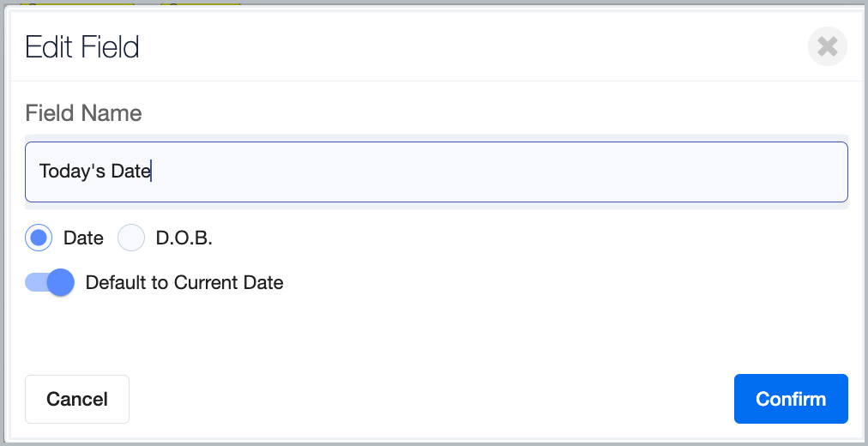Focus the Field Name text box
The width and height of the screenshot is (868, 446).
[x=437, y=172]
